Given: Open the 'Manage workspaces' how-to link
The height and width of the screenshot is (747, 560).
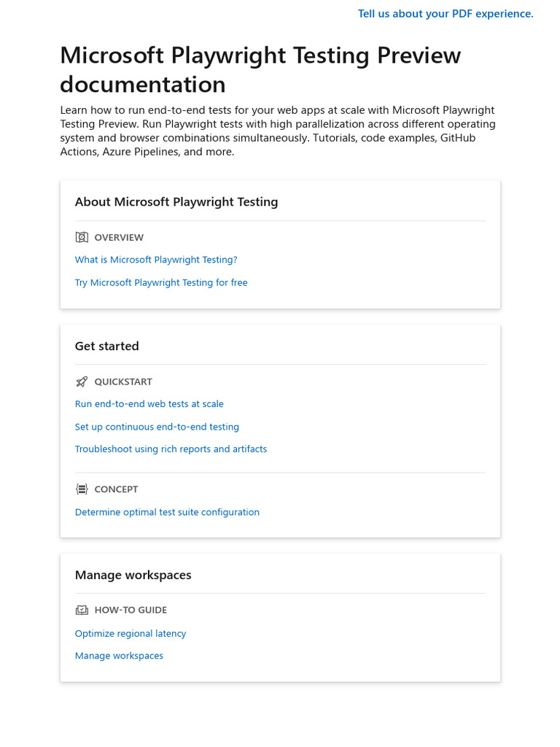Looking at the screenshot, I should point(119,656).
